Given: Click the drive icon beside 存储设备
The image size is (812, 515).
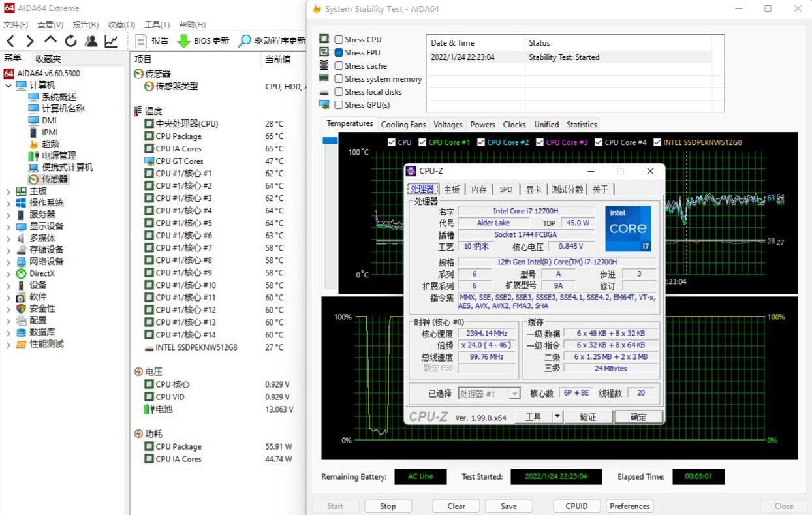Looking at the screenshot, I should point(22,249).
